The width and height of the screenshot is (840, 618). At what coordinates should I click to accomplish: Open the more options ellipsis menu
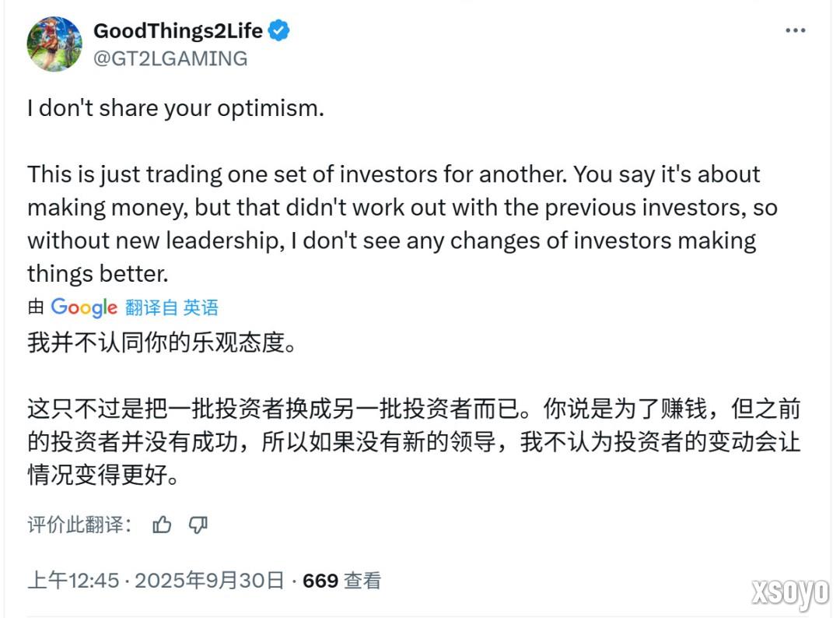pyautogui.click(x=796, y=30)
